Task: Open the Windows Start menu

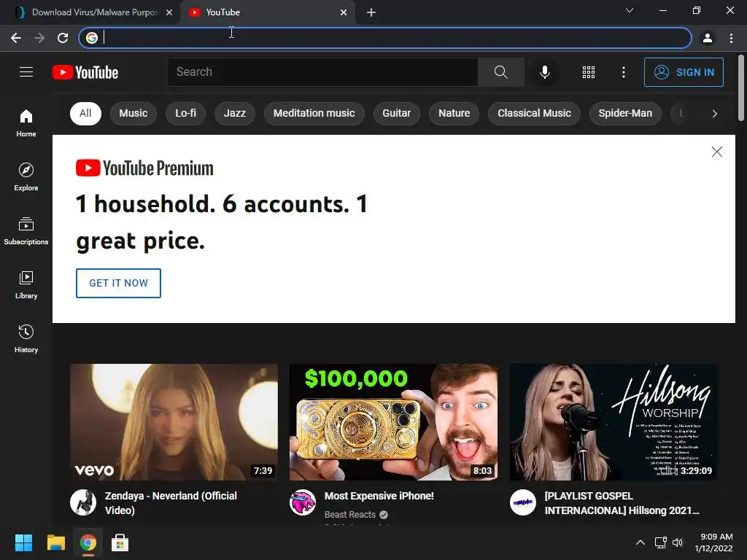Action: tap(23, 542)
